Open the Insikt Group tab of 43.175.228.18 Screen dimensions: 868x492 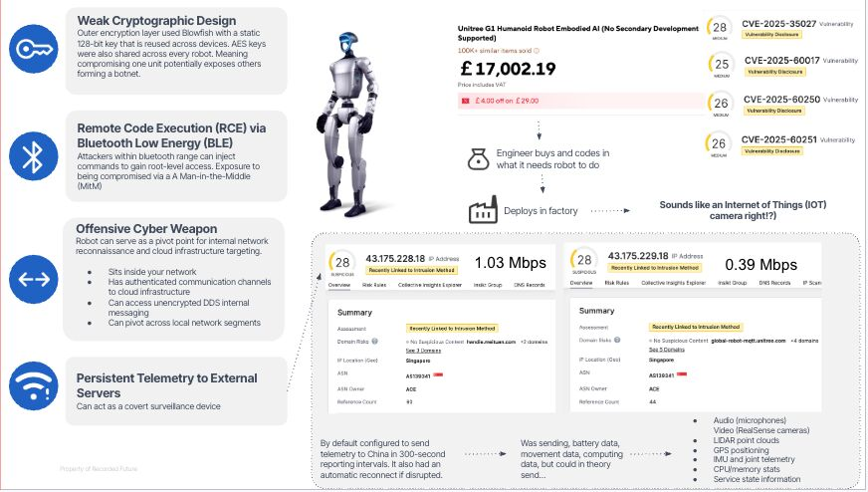487,285
